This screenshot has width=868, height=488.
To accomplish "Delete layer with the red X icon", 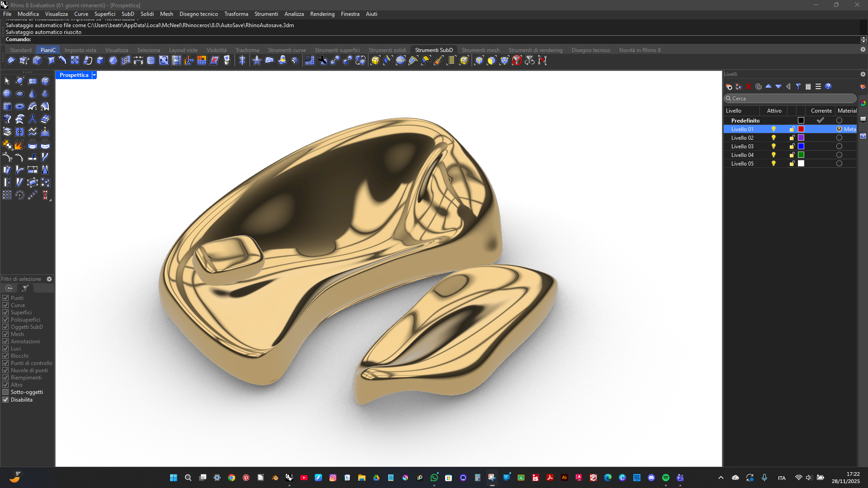I will tap(749, 86).
